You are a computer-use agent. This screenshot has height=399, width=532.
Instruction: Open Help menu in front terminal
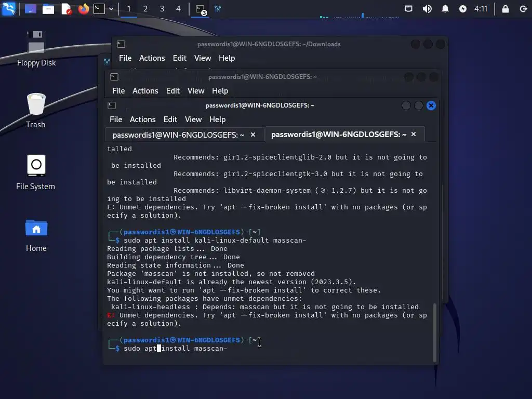point(218,119)
